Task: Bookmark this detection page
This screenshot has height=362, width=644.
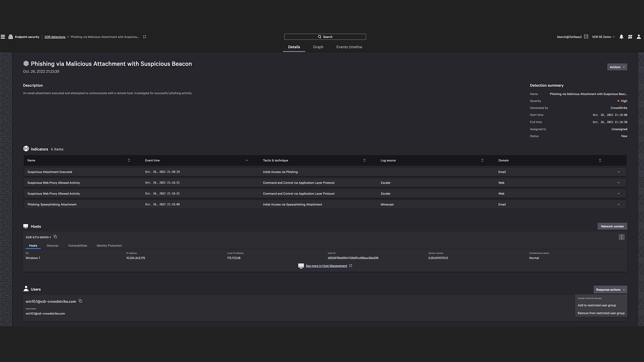Action: pyautogui.click(x=145, y=37)
